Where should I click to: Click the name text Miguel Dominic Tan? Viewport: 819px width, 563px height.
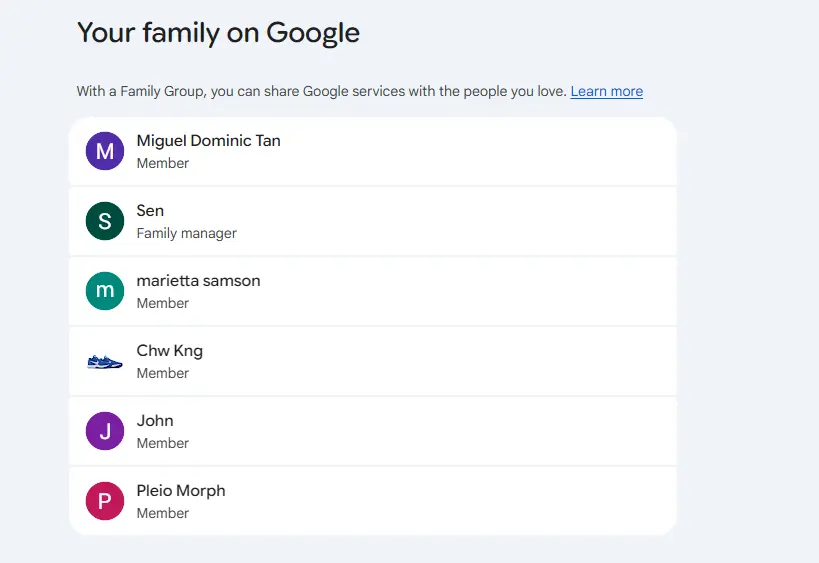point(208,140)
